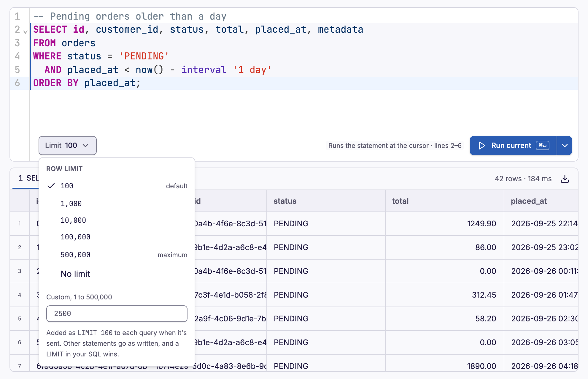Select the 500,000 maximum row limit

[117, 255]
